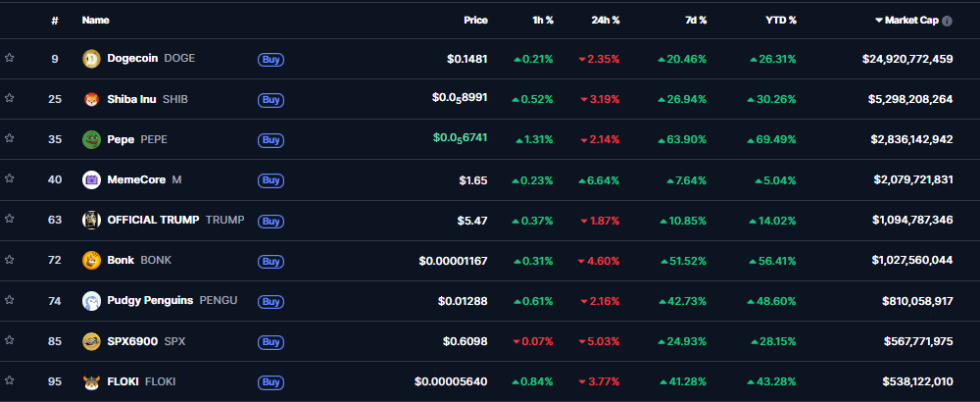Click the Pepe frog coin icon
This screenshot has width=980, height=402.
pos(91,139)
